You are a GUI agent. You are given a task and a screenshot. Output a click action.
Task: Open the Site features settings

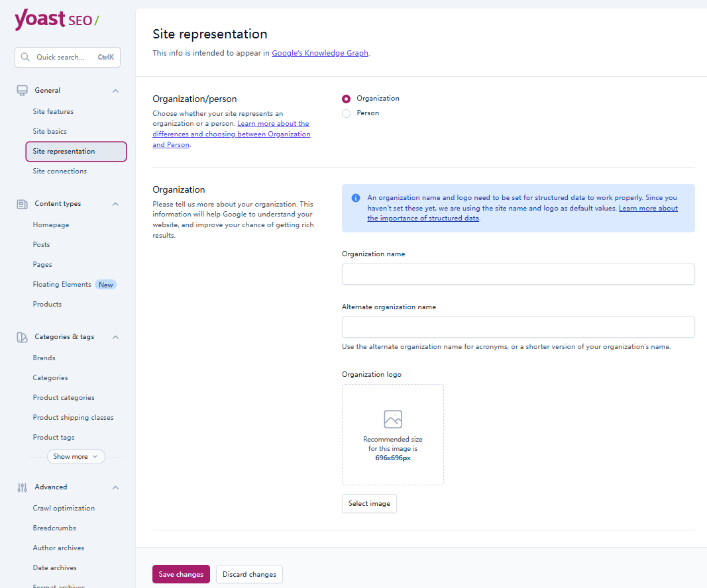click(x=53, y=111)
